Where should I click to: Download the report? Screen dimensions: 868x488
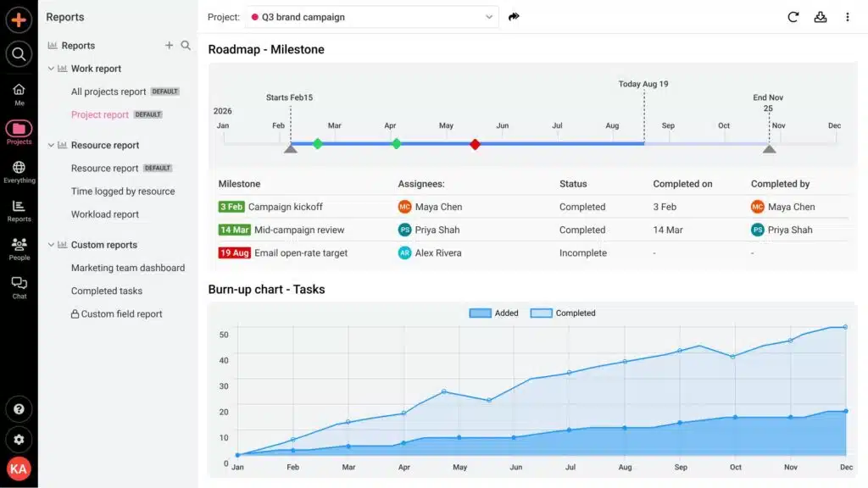tap(821, 17)
